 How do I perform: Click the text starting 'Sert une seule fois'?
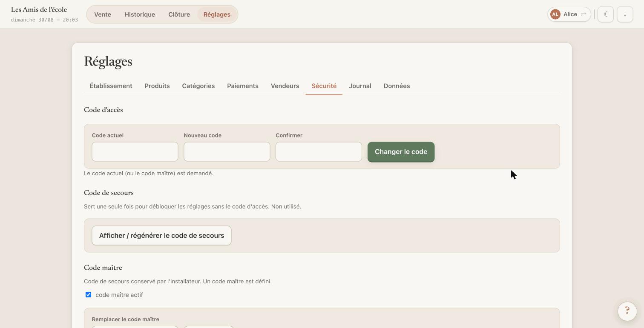tap(193, 207)
